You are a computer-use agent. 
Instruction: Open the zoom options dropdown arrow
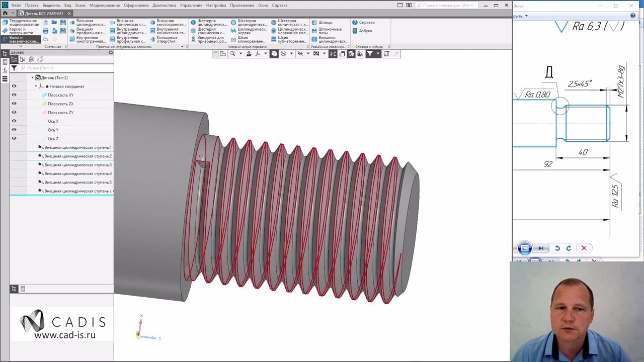(240, 54)
